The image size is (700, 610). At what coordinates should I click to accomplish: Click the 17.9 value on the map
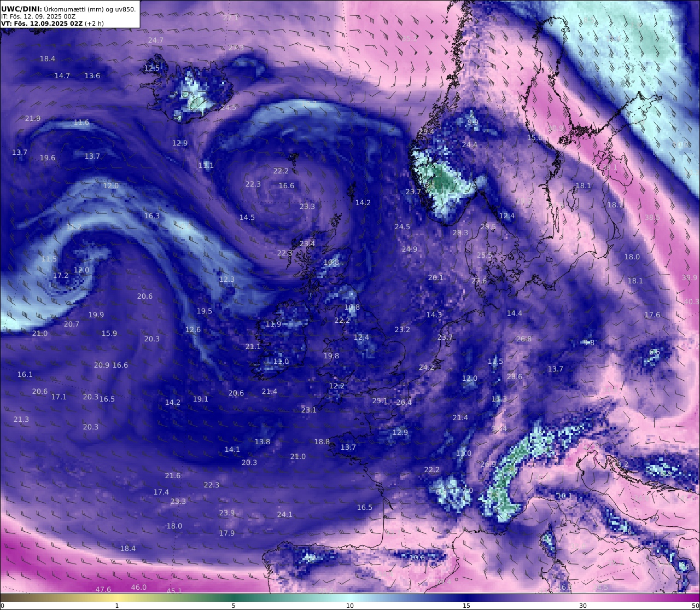coord(227,533)
